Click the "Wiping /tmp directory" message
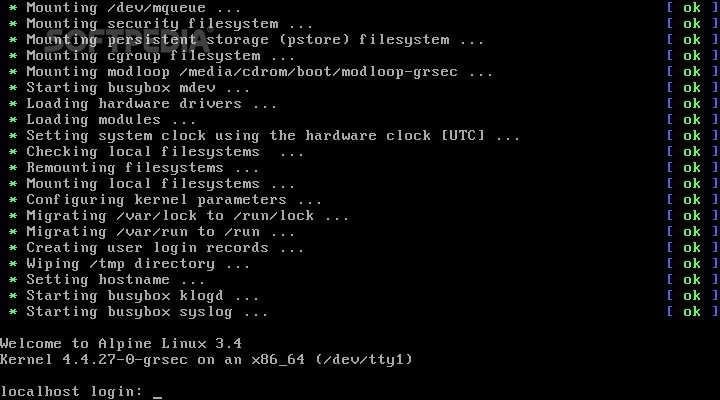The width and height of the screenshot is (720, 400). (137, 264)
